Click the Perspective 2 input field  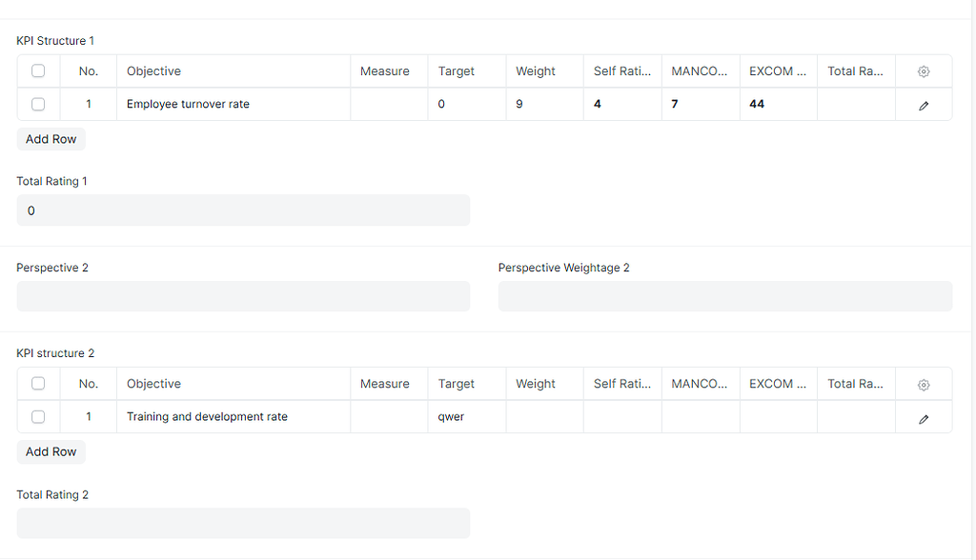point(243,296)
